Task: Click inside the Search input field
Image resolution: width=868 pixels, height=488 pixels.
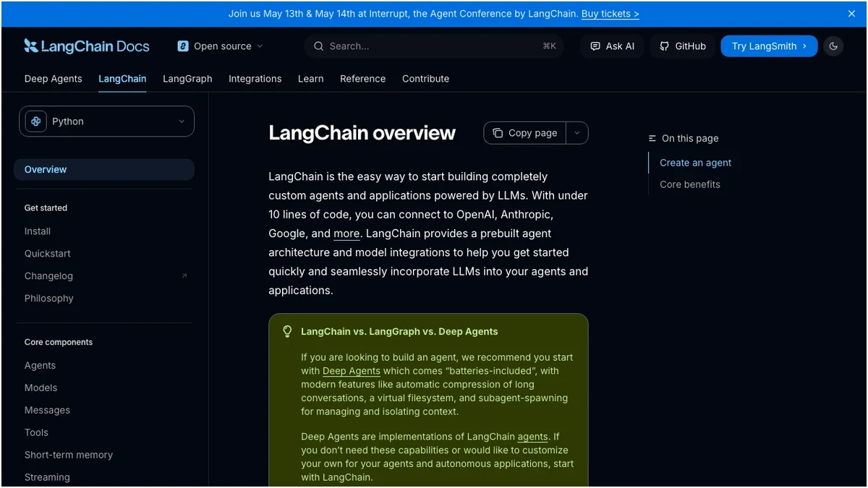Action: (405, 46)
